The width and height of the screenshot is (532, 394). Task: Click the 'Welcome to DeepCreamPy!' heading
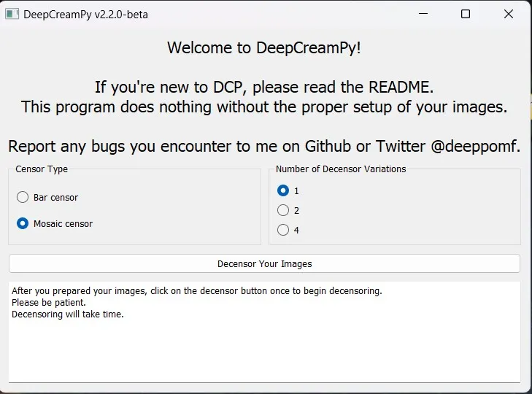[264, 47]
